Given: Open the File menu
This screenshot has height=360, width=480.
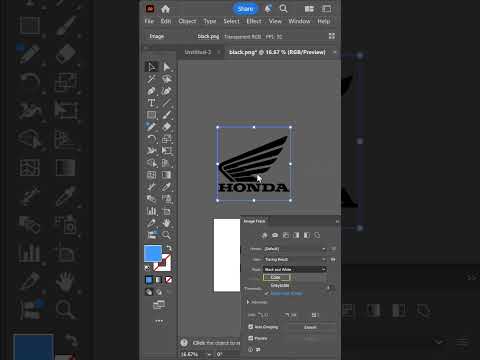Looking at the screenshot, I should (x=149, y=21).
